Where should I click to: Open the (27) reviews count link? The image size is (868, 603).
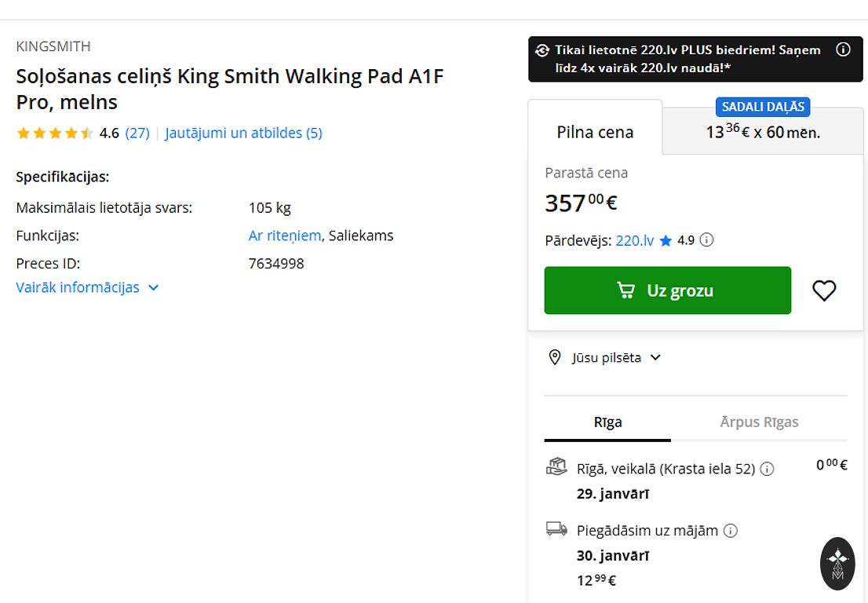click(137, 133)
